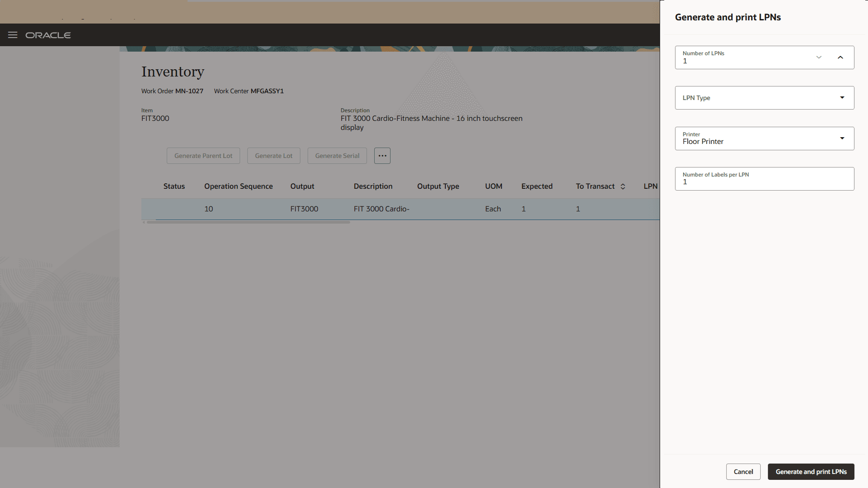This screenshot has height=488, width=868.
Task: Click the Generate and print LPNs button
Action: point(811,471)
